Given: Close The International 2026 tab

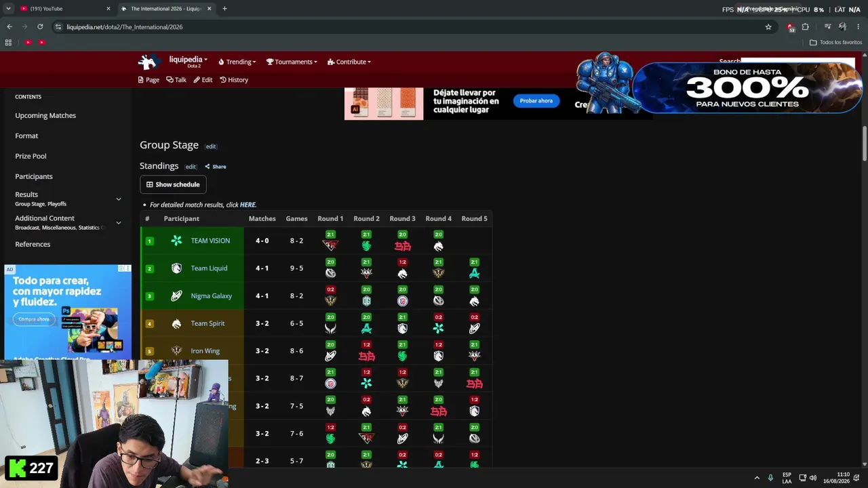Looking at the screenshot, I should pyautogui.click(x=209, y=9).
